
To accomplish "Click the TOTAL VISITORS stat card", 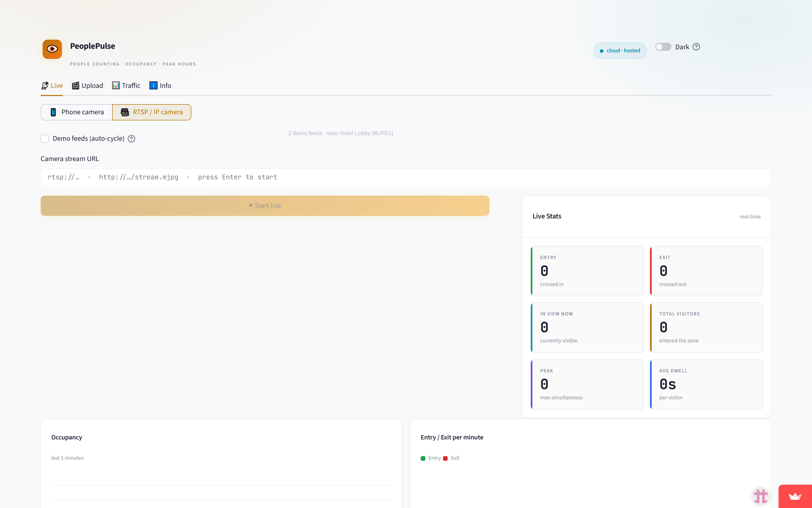I will [706, 328].
